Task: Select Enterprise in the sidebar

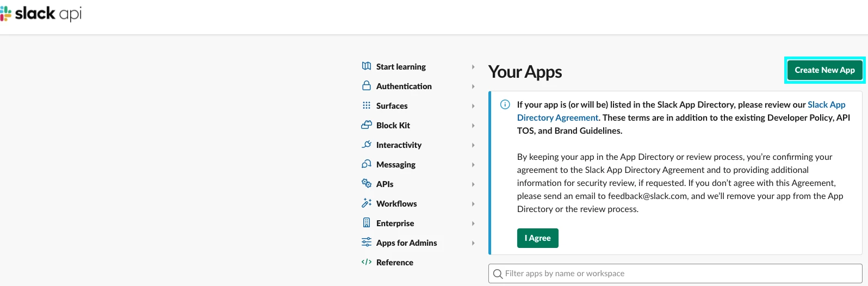Action: 395,223
